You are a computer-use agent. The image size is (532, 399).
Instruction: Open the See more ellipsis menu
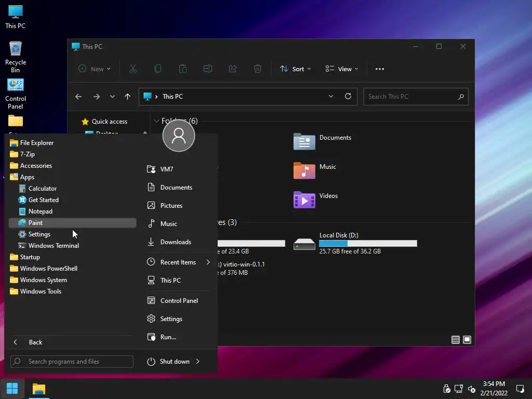[380, 69]
